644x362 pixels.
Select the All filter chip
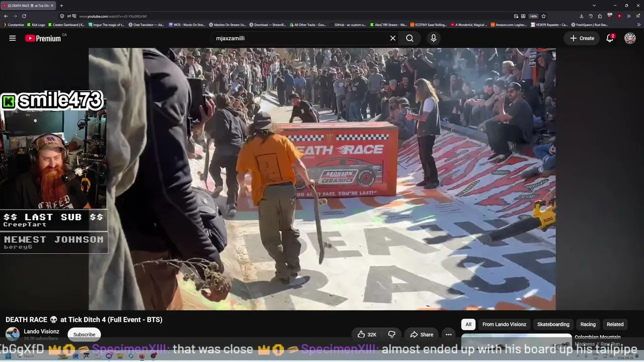468,324
